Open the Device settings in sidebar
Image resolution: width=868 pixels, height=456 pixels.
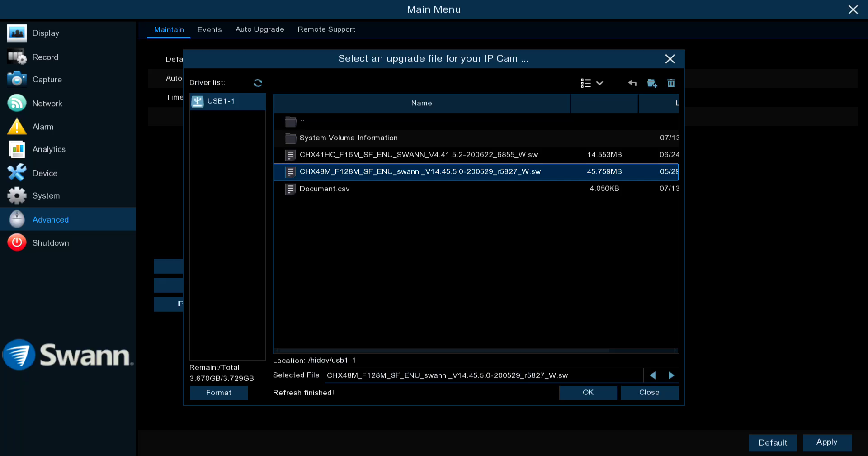point(45,173)
